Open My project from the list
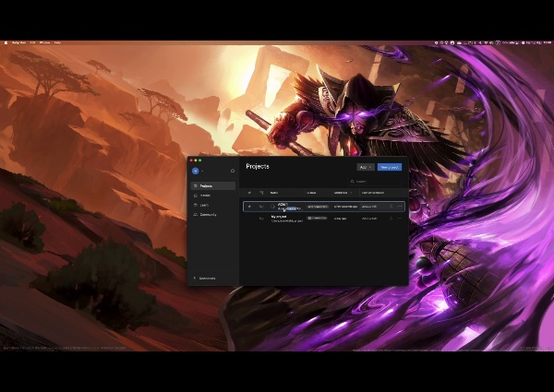This screenshot has width=554, height=392. coord(280,218)
